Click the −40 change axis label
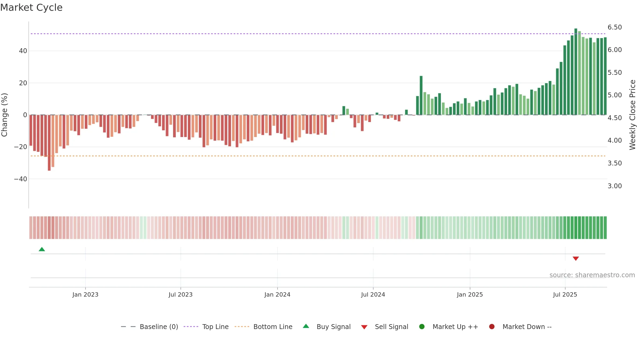The width and height of the screenshot is (644, 362). click(x=21, y=179)
